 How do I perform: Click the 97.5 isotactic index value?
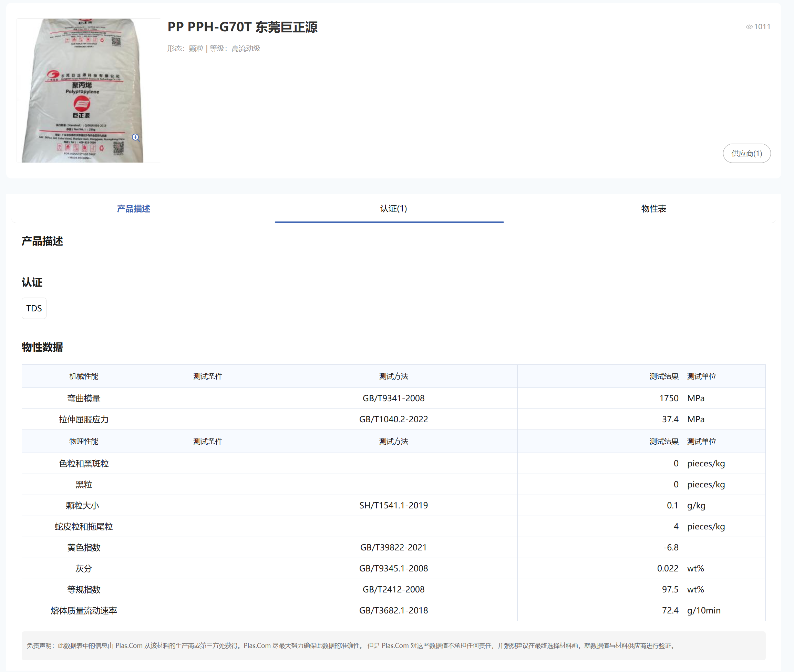670,589
